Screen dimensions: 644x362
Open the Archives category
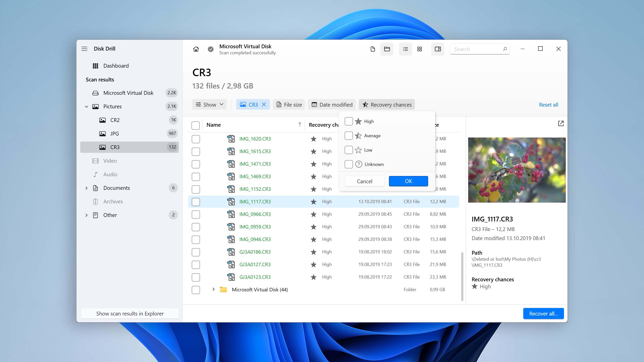tap(130, 202)
